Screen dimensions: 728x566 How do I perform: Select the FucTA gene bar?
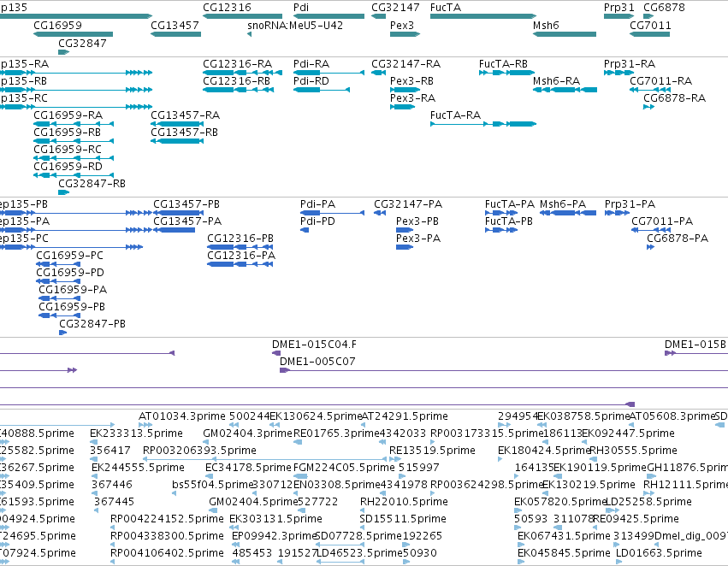483,16
